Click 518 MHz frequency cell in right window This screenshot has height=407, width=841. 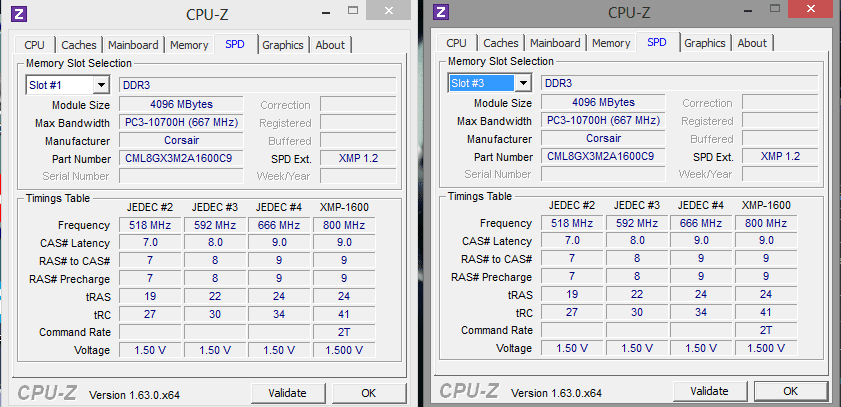click(572, 223)
